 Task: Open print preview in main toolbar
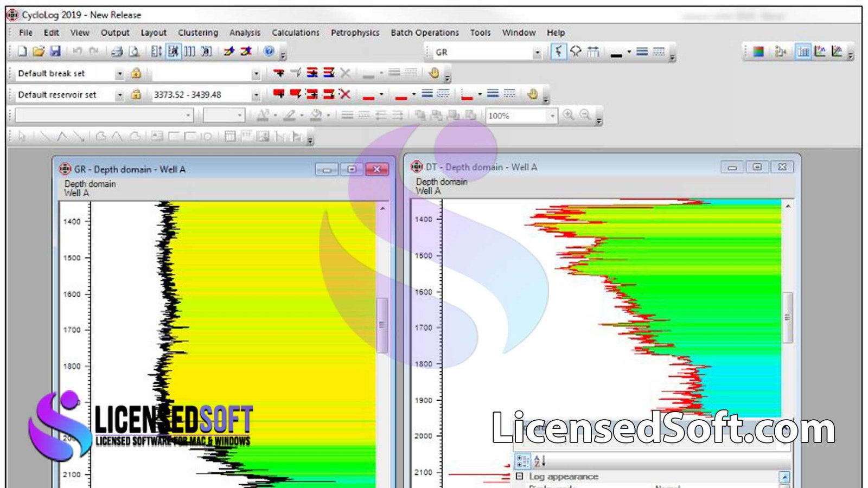(134, 52)
